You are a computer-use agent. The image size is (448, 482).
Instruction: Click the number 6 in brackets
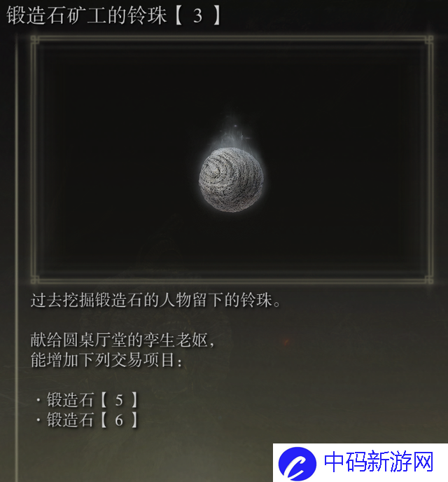119,420
